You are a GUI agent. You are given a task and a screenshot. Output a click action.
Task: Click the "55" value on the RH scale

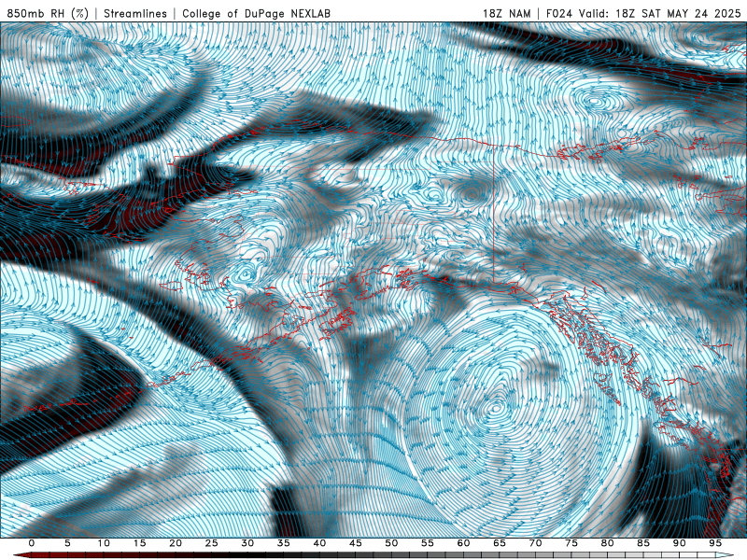tap(428, 543)
